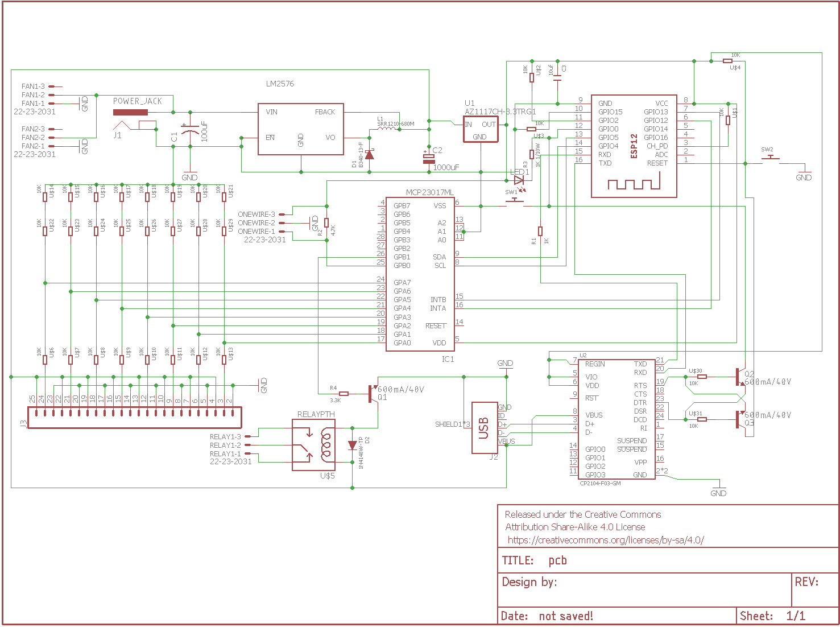Click the RELAY1-3 pin label
This screenshot has height=627, width=840.
coord(225,437)
